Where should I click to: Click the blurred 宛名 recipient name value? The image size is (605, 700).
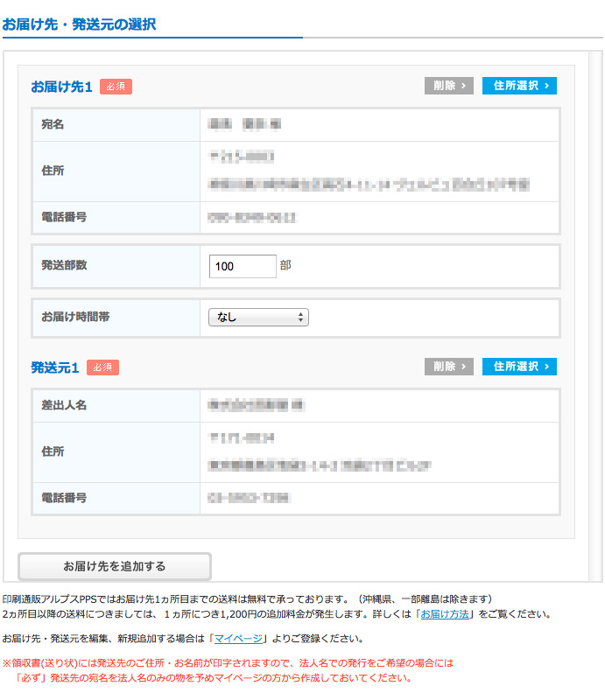click(x=244, y=124)
